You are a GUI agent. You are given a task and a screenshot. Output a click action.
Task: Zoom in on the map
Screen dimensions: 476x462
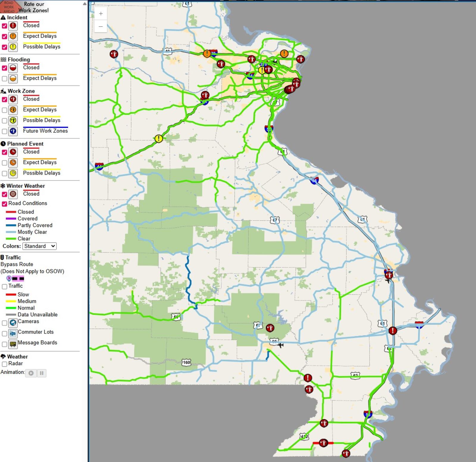101,14
